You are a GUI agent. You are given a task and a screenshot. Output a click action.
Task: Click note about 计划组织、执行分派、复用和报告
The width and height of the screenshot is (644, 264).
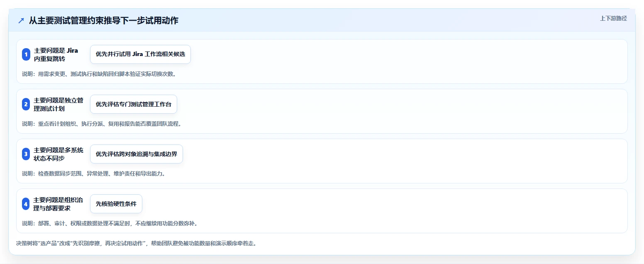pos(102,124)
